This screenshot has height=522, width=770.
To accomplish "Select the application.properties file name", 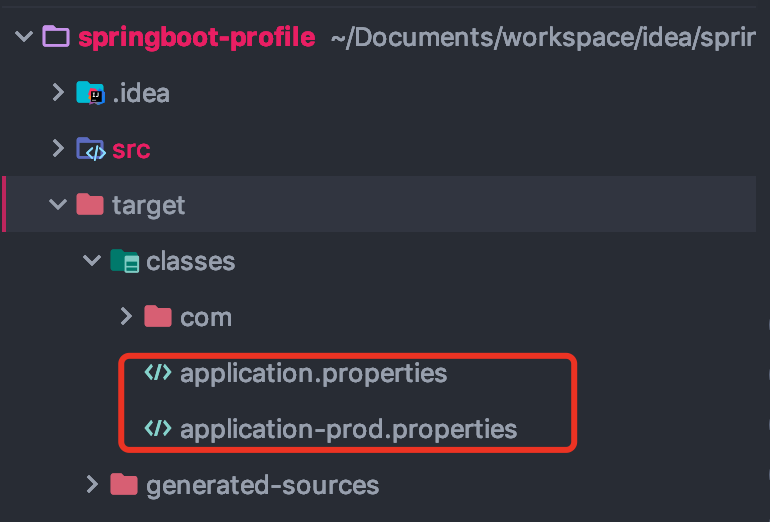I will click(x=313, y=374).
